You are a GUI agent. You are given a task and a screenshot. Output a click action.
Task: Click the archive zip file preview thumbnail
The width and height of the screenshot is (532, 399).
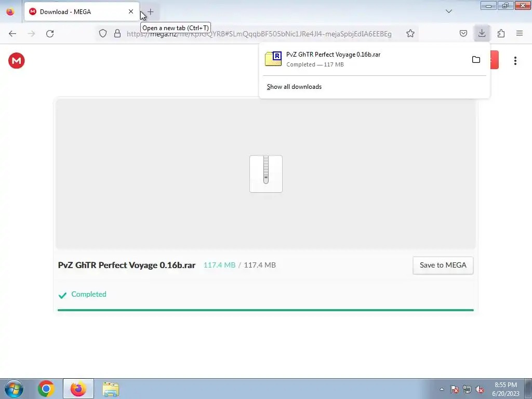tap(265, 174)
